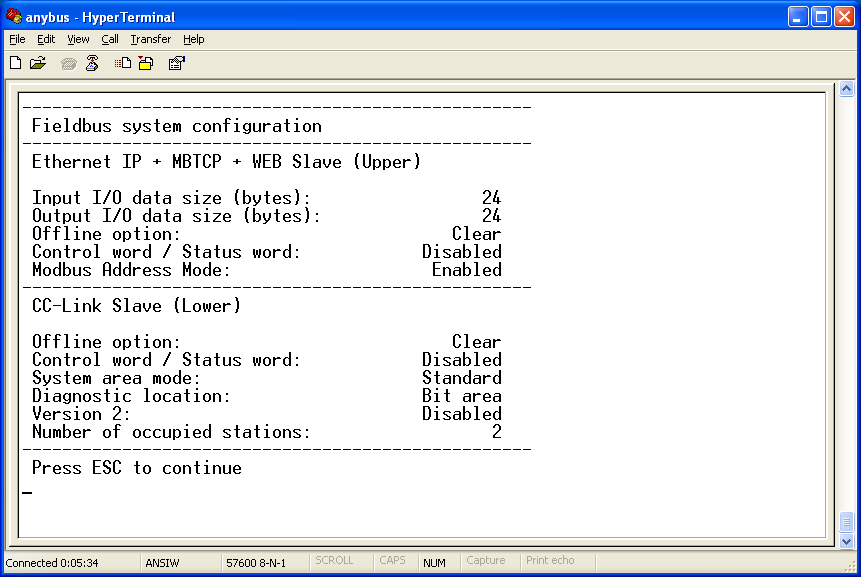861x577 pixels.
Task: Click the vertical scrollbar thumb
Action: point(846,523)
